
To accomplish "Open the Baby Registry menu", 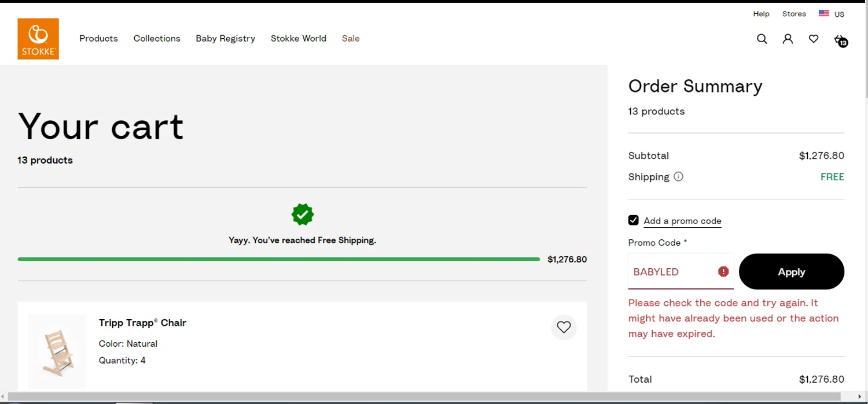I will [225, 38].
